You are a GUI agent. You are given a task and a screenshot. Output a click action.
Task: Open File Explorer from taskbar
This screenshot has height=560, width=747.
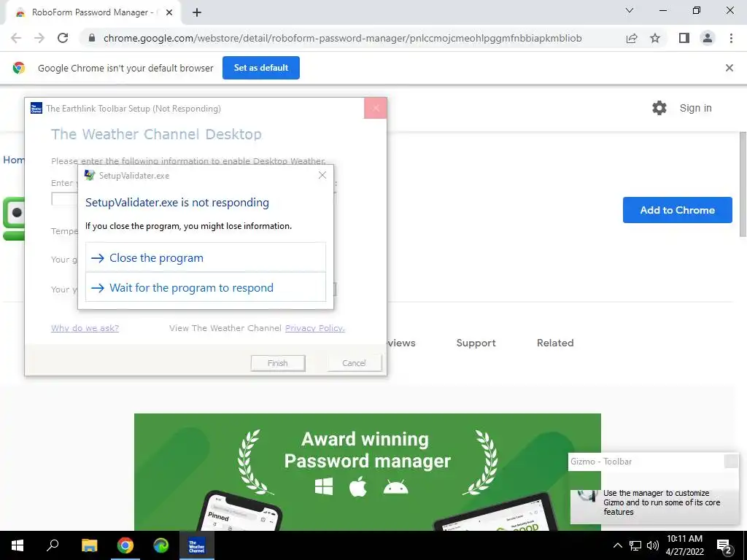click(89, 545)
